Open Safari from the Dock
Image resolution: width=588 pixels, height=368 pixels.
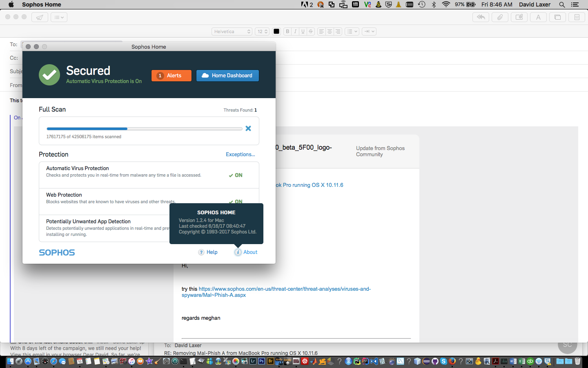(53, 361)
